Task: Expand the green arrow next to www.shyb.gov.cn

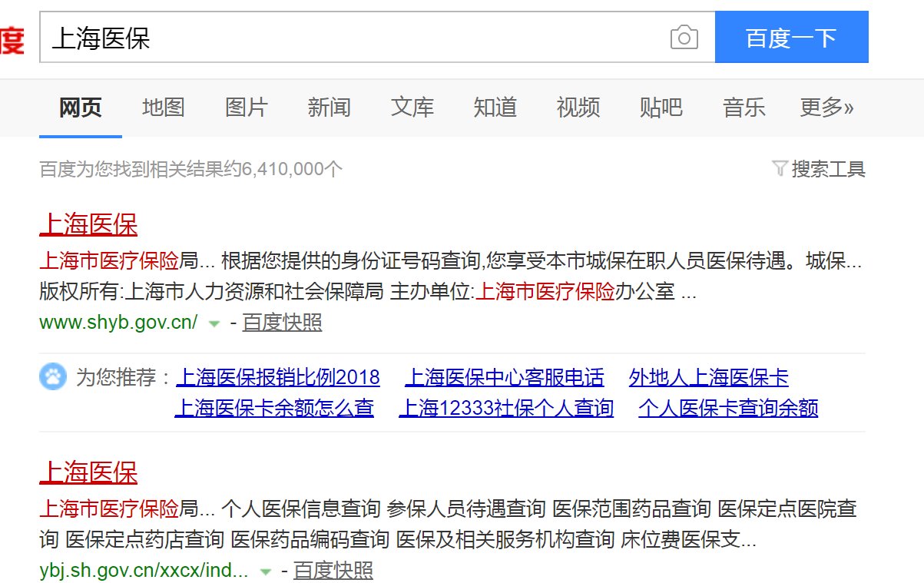Action: pos(213,324)
